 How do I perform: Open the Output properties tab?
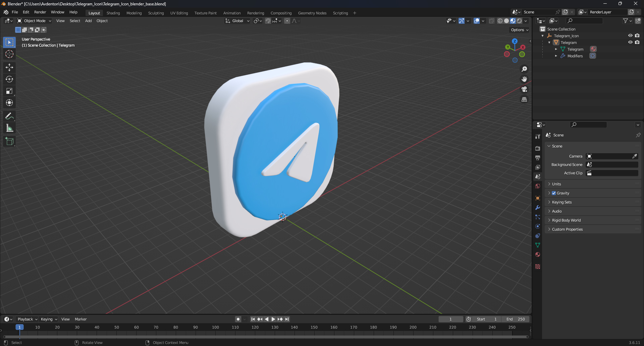point(538,158)
